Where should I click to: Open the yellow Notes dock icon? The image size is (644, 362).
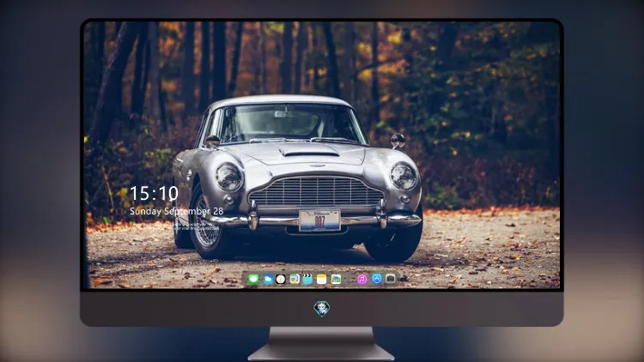coord(322,280)
